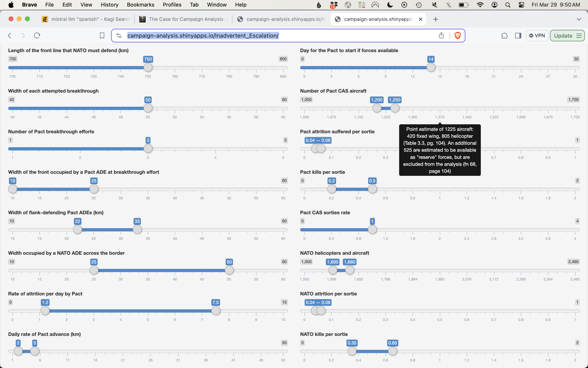588x368 pixels.
Task: Switch to the inactive campaign-analysis.shinyapps.io tab
Action: tap(281, 19)
